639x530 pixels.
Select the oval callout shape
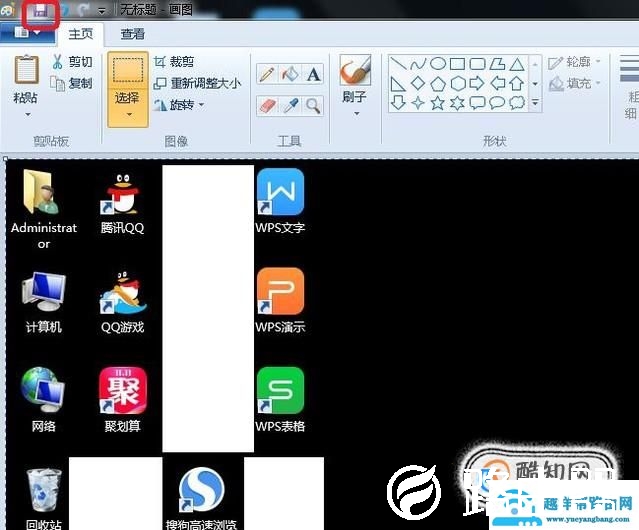tap(497, 103)
